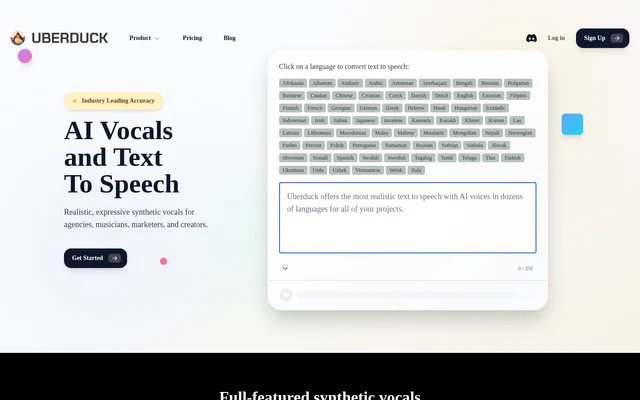Select Icelandic language
Image resolution: width=640 pixels, height=400 pixels.
(x=496, y=108)
